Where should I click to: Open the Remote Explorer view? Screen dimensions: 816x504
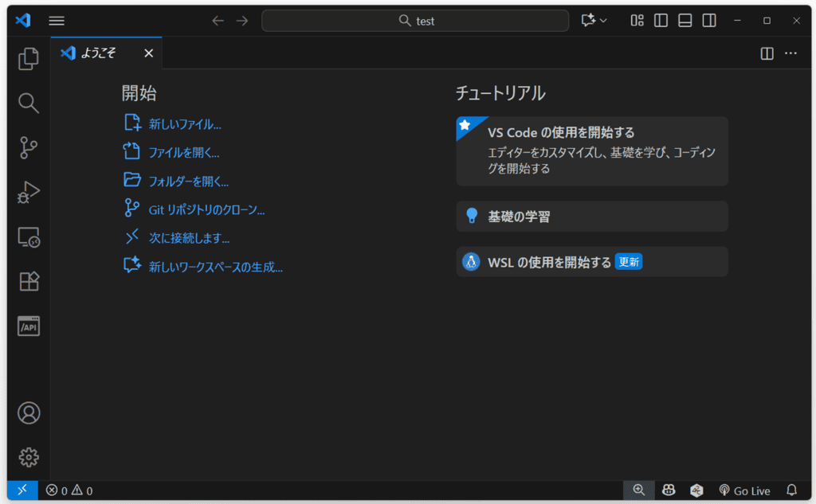pos(29,236)
